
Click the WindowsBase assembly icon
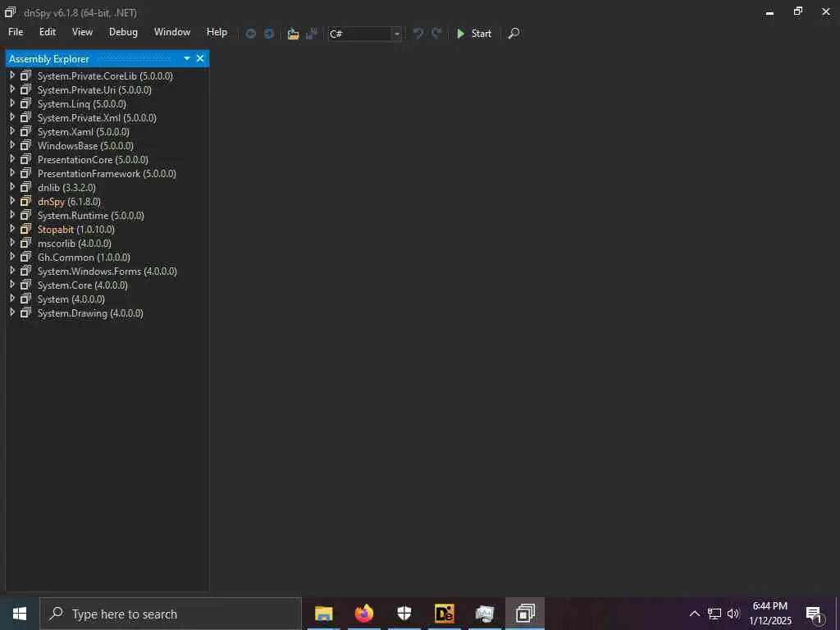[25, 146]
